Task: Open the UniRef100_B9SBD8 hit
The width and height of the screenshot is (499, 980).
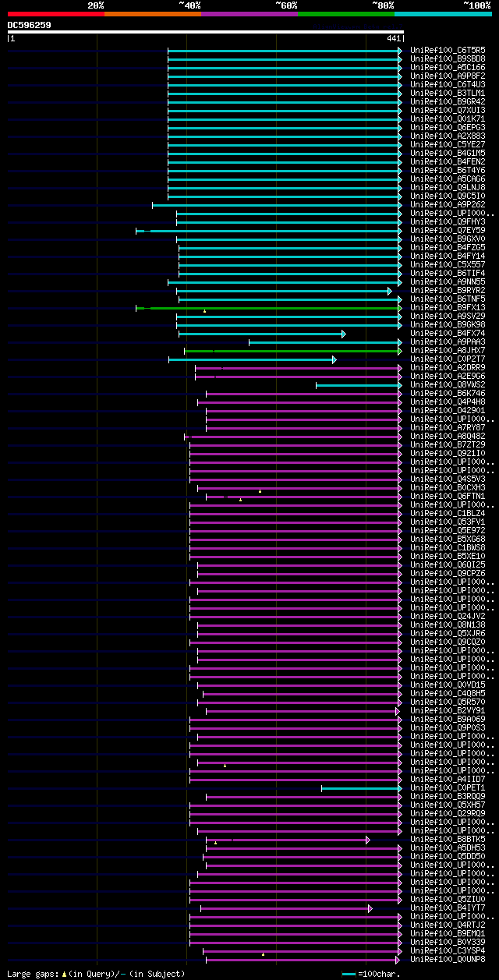Action: [x=448, y=58]
